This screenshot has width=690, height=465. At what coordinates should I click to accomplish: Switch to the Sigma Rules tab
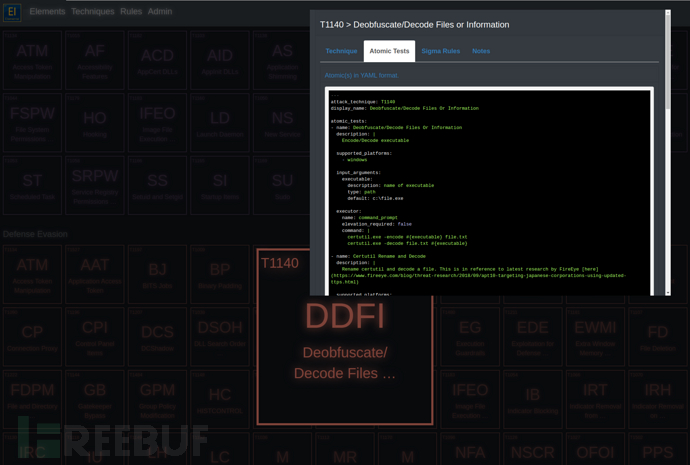(x=440, y=51)
